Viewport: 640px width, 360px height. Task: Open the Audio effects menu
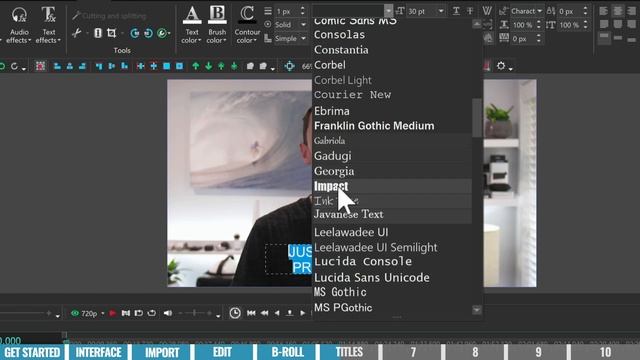coord(19,25)
